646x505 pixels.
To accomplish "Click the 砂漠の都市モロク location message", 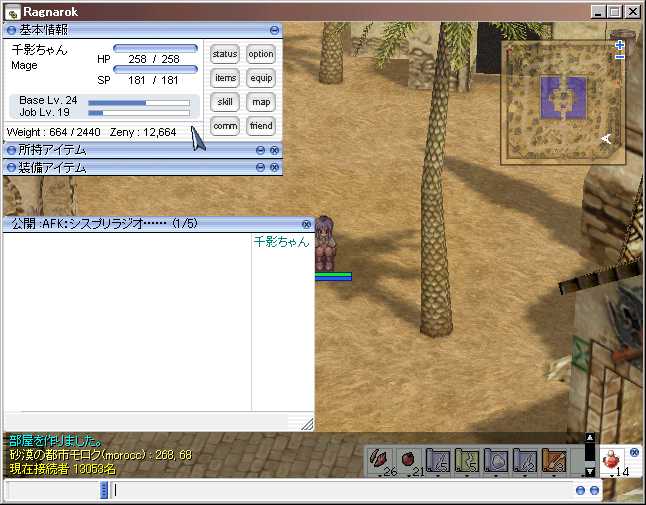I will pyautogui.click(x=100, y=455).
